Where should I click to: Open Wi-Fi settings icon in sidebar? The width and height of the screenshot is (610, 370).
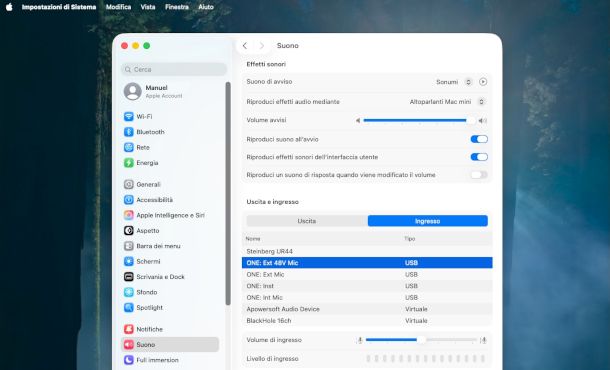click(x=129, y=116)
